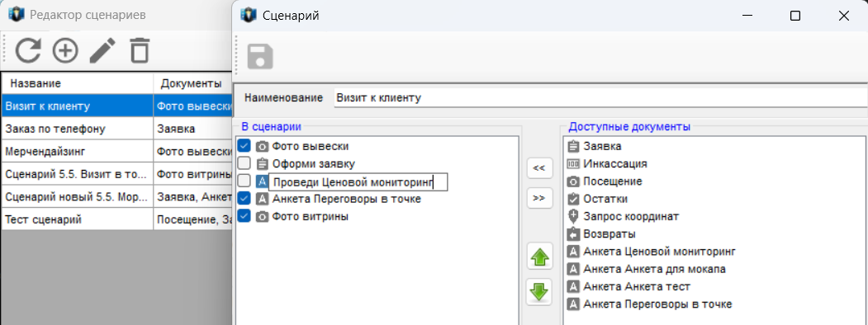Click the delete trash icon in scenario editor
This screenshot has height=325, width=868.
[x=140, y=51]
